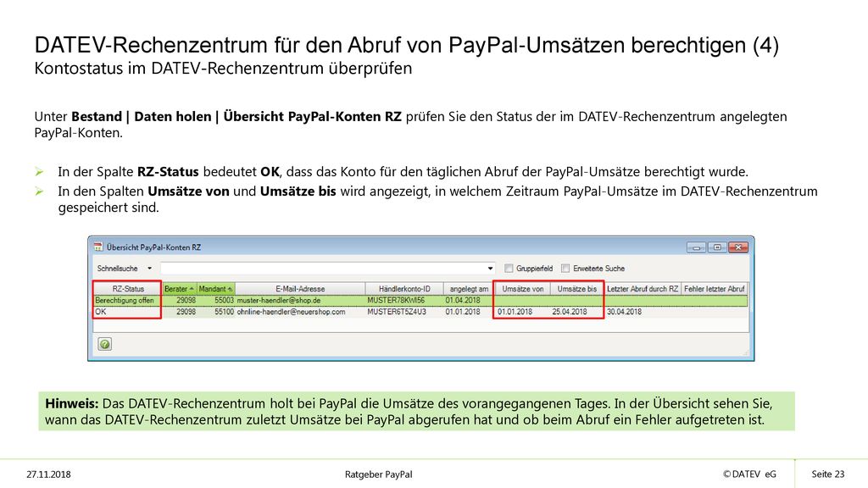Sort by the Berater column header

(180, 289)
